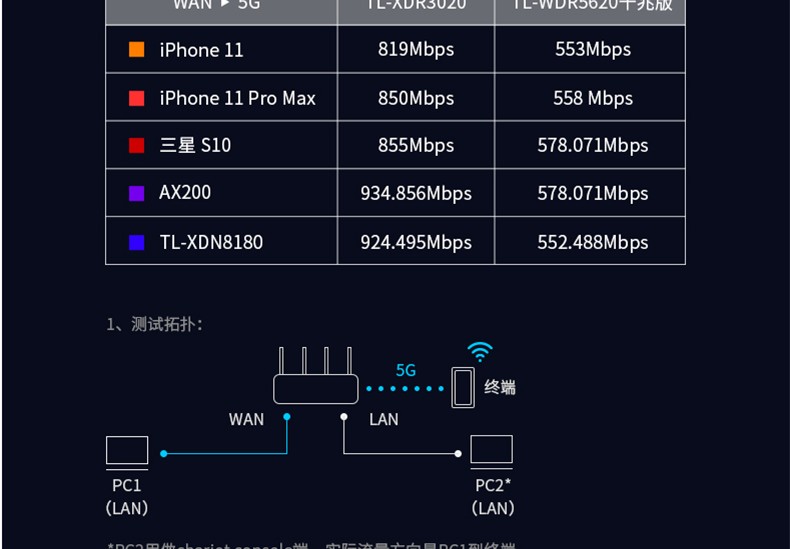Viewport: 790px width, 549px height.
Task: Click the 5G label above dotted line
Action: click(406, 371)
